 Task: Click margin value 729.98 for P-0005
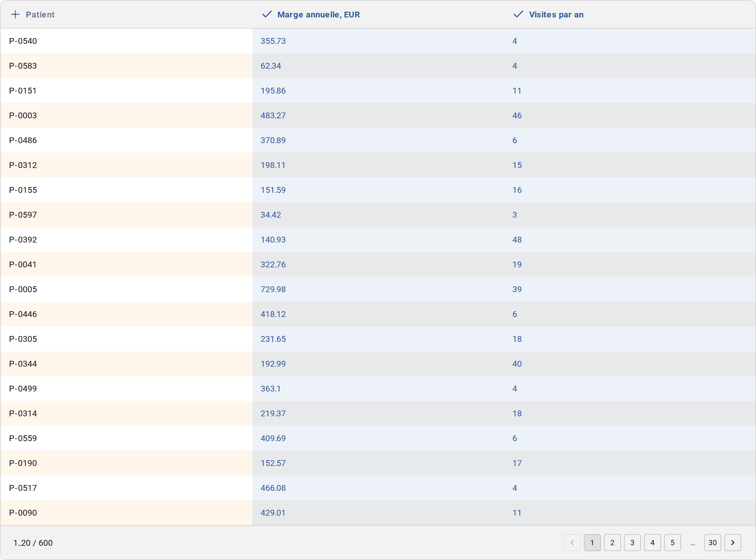point(273,290)
